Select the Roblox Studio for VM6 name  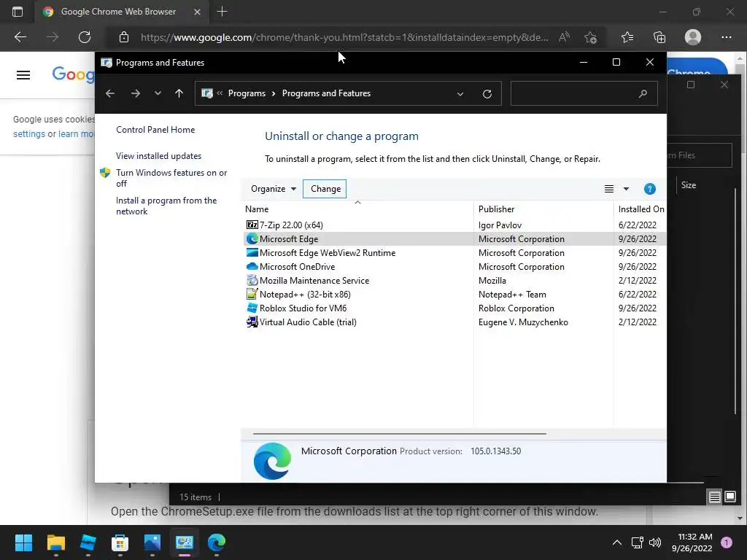click(x=303, y=308)
